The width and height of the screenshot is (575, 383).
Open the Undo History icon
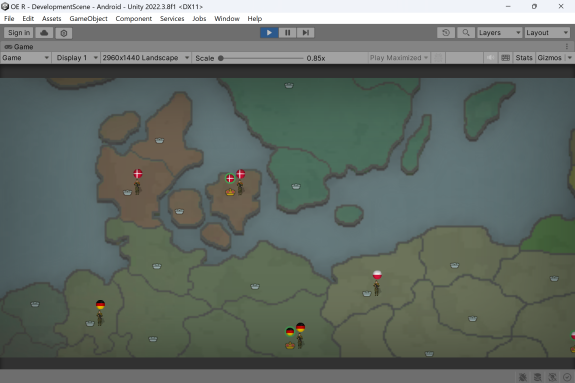pos(446,33)
